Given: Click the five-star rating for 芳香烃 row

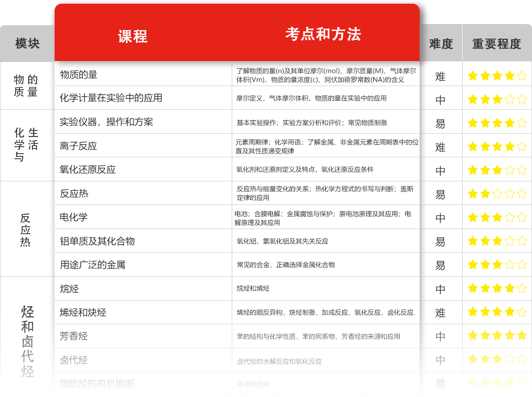Looking at the screenshot, I should click(497, 335).
